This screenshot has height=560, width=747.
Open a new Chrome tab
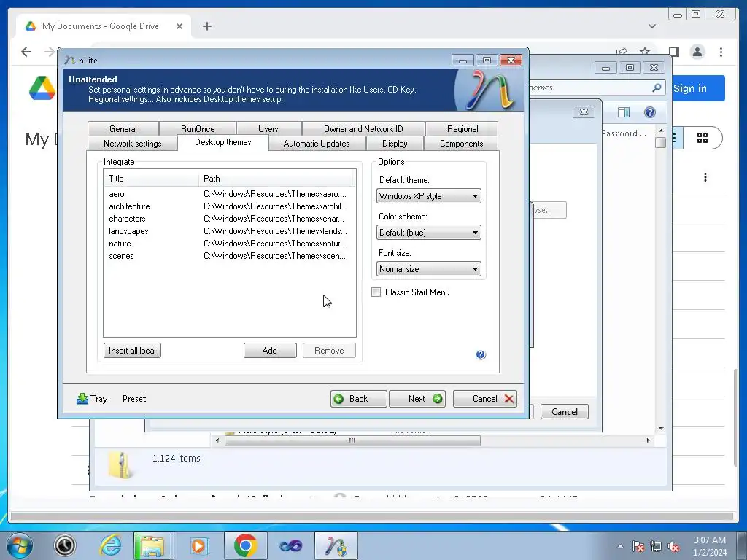206,26
